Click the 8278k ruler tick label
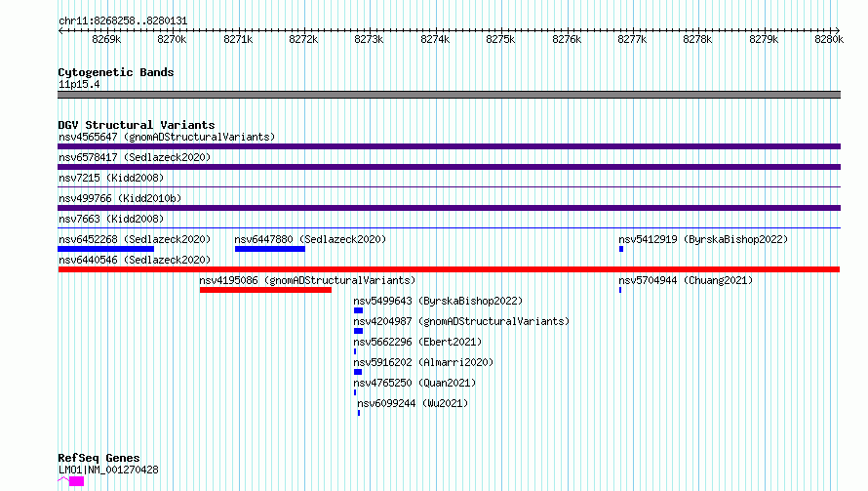The width and height of the screenshot is (868, 491). coord(697,39)
